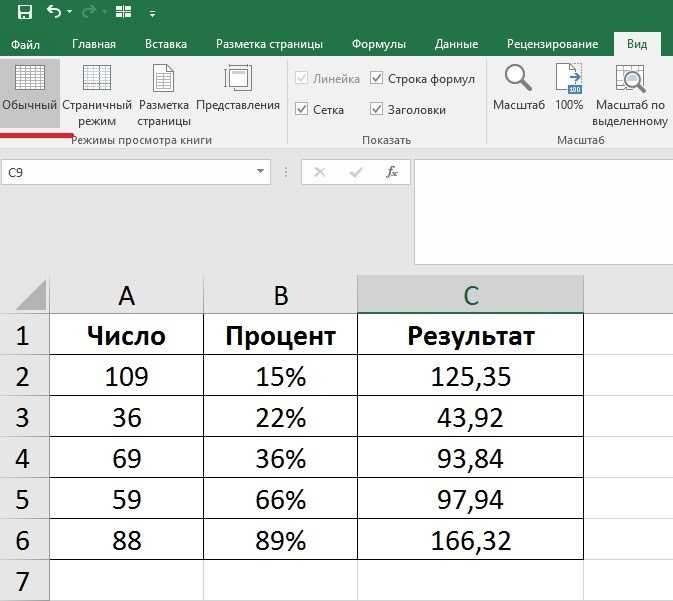The image size is (673, 601).
Task: Select cell containing 89%
Action: (x=280, y=539)
